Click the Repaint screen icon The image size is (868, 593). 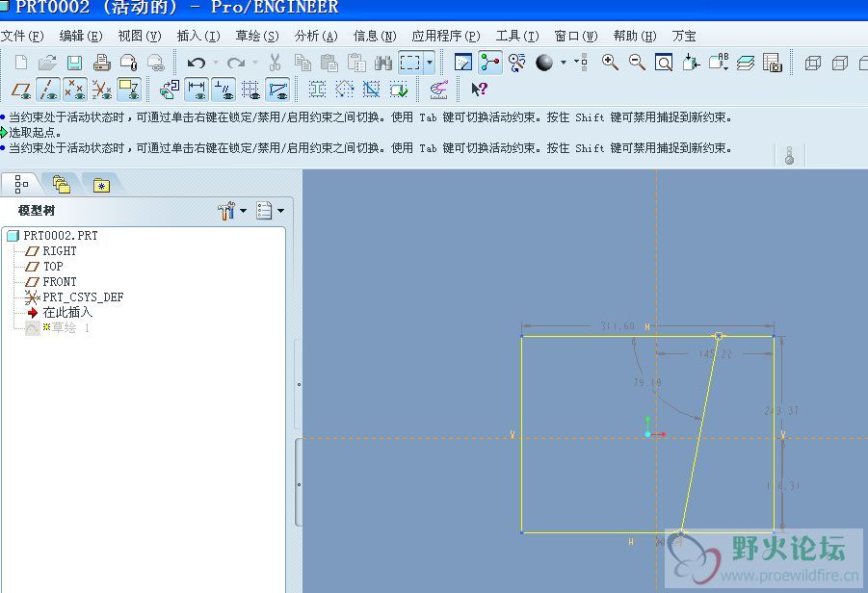tap(462, 62)
